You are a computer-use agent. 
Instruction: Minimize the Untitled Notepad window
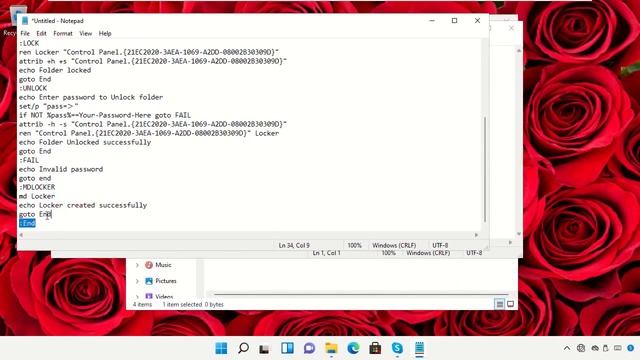pyautogui.click(x=432, y=20)
